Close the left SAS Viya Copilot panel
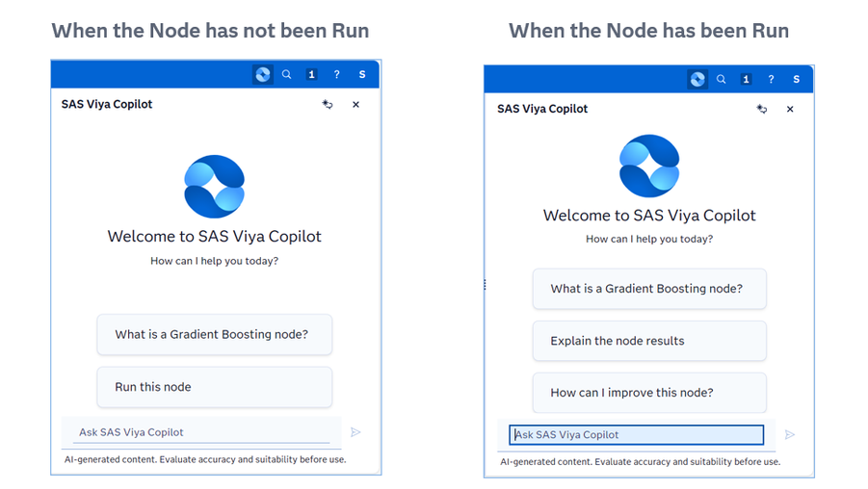 355,105
